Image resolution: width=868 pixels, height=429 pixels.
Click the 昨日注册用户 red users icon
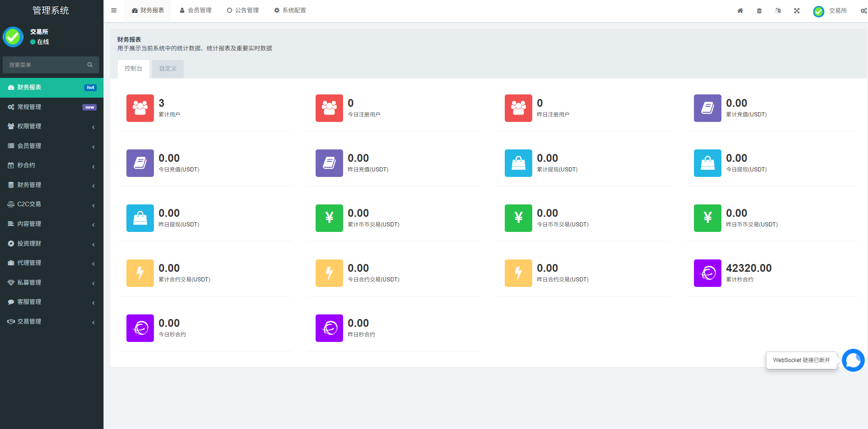pos(519,108)
